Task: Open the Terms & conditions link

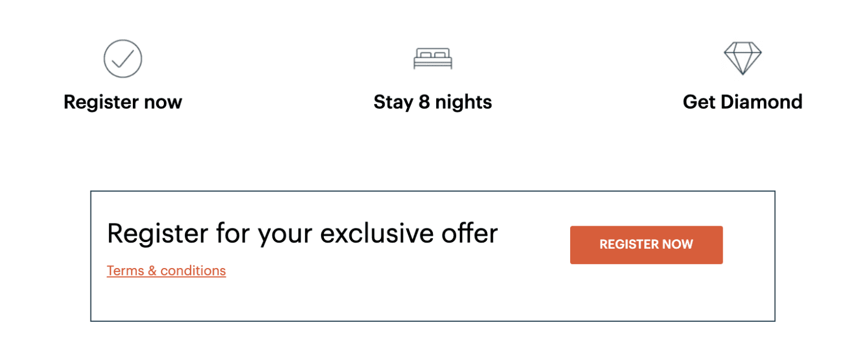Action: [166, 270]
